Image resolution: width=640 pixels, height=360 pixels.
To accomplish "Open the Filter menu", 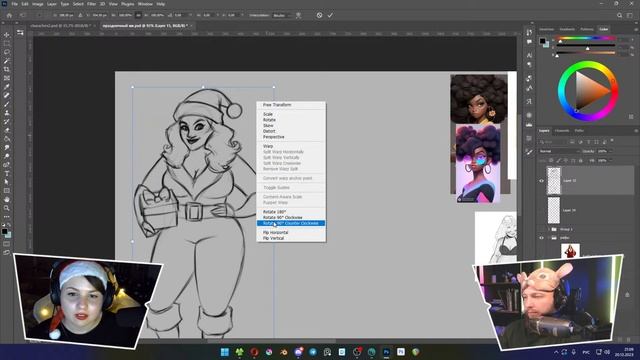I will tap(91, 4).
